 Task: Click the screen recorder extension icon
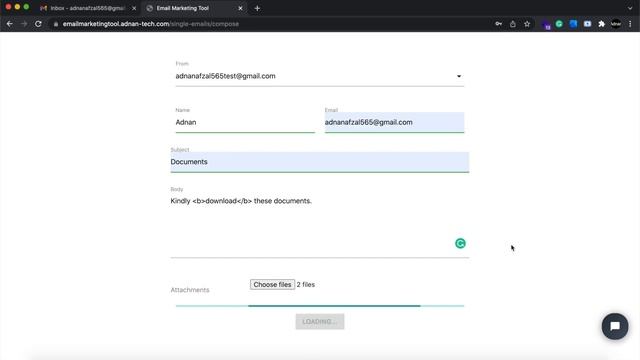(x=587, y=24)
